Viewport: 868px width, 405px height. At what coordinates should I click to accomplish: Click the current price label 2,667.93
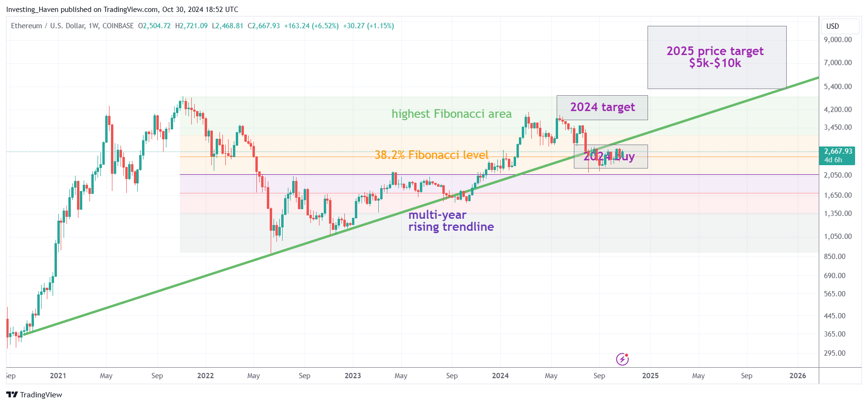click(x=838, y=156)
